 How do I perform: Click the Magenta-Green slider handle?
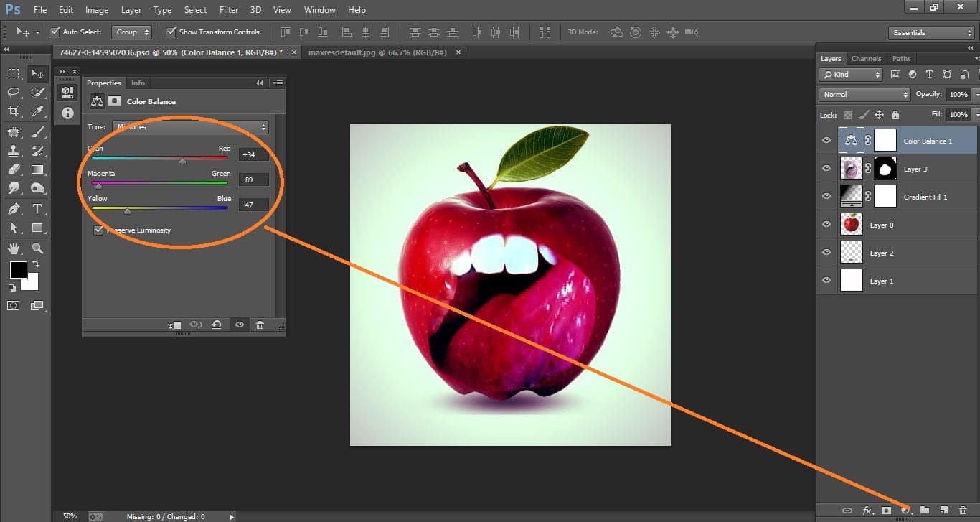(98, 185)
